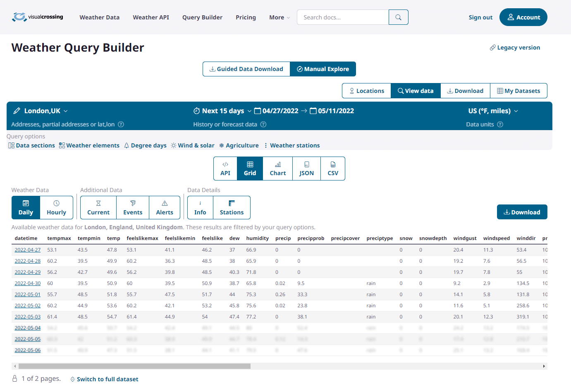The image size is (571, 392).
Task: Expand the US (°F, miles) units dropdown
Action: 516,111
